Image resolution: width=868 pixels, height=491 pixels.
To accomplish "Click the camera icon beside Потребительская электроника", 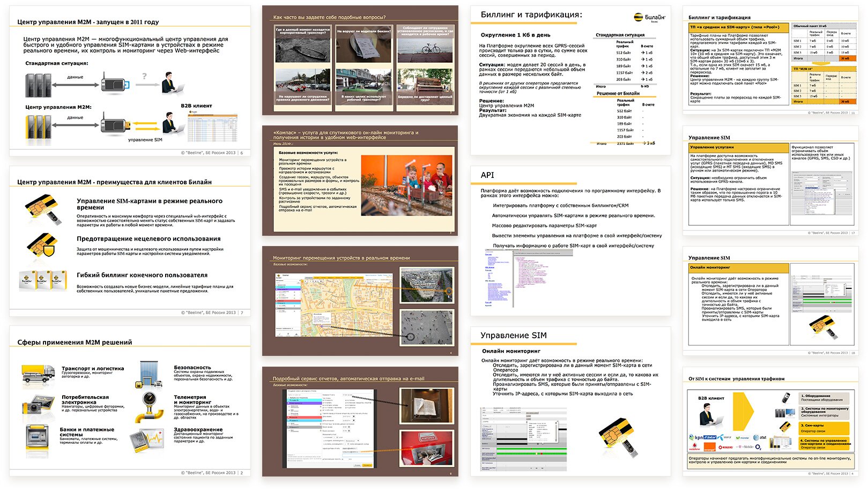I will (39, 405).
